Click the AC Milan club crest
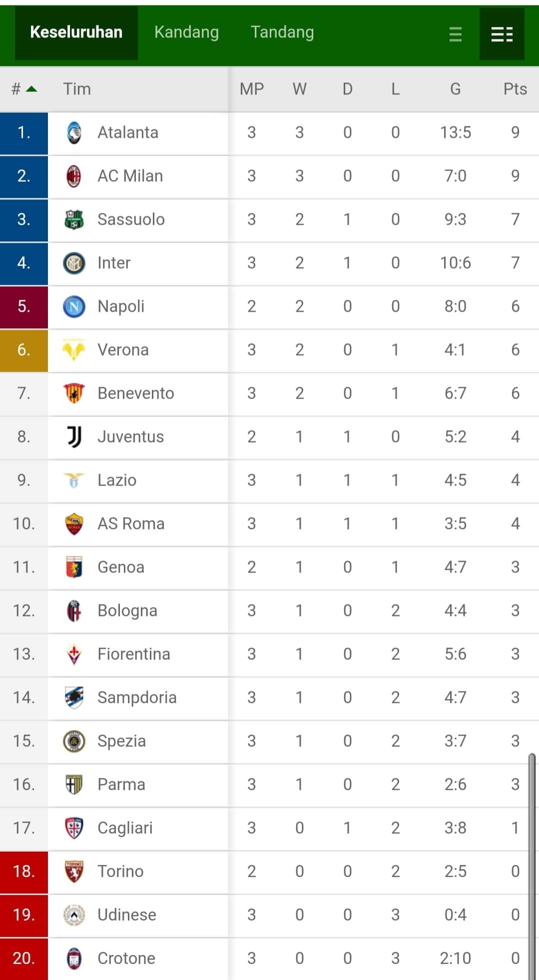The height and width of the screenshot is (980, 539). tap(74, 176)
